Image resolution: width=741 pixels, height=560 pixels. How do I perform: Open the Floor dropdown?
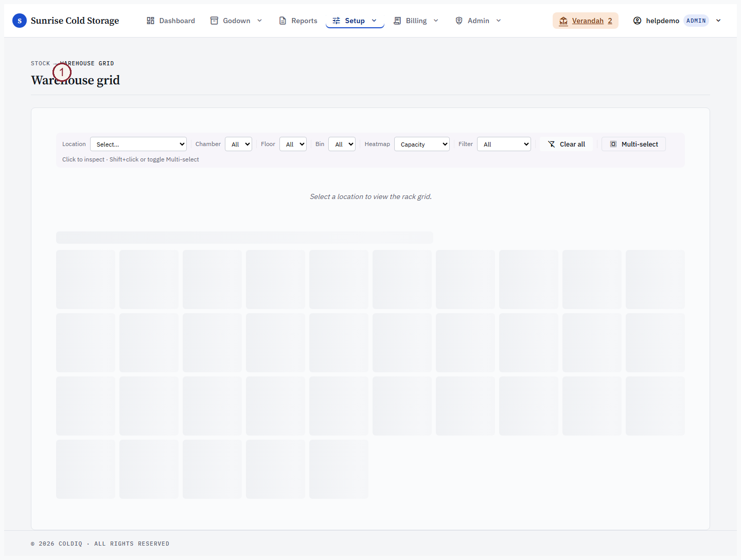(x=293, y=144)
